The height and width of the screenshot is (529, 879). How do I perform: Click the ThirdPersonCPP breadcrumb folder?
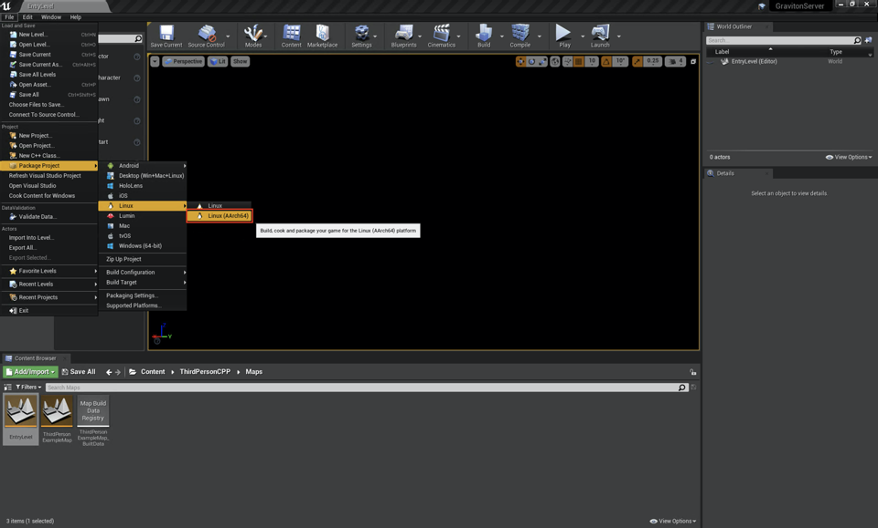[x=204, y=372]
